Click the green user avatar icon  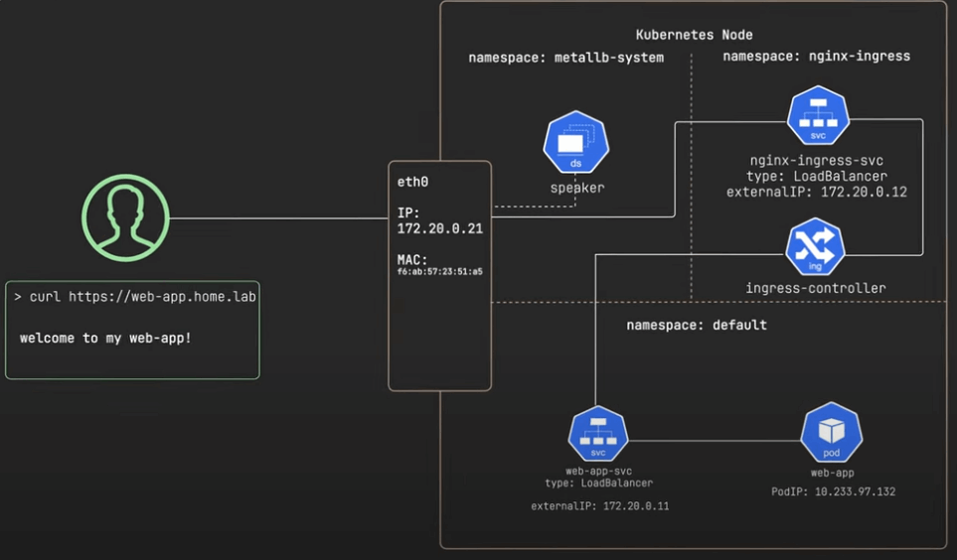[125, 218]
